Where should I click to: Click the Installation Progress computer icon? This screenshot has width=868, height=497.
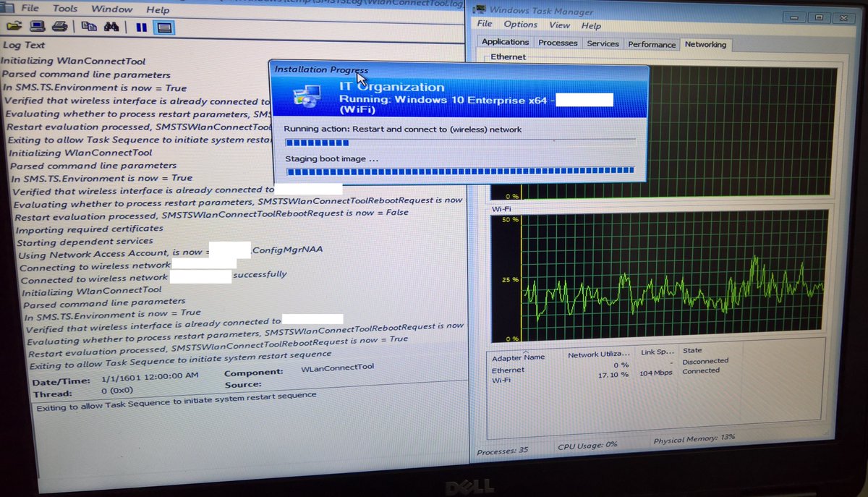click(x=307, y=96)
